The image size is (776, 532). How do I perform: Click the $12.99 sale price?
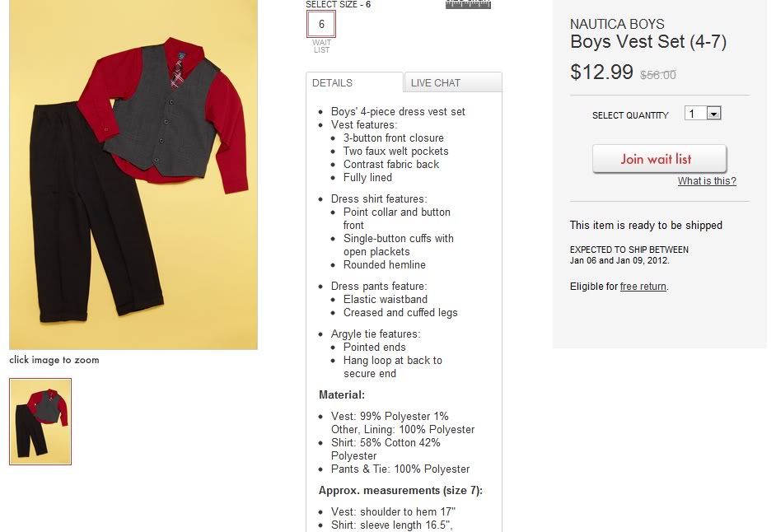click(x=601, y=72)
